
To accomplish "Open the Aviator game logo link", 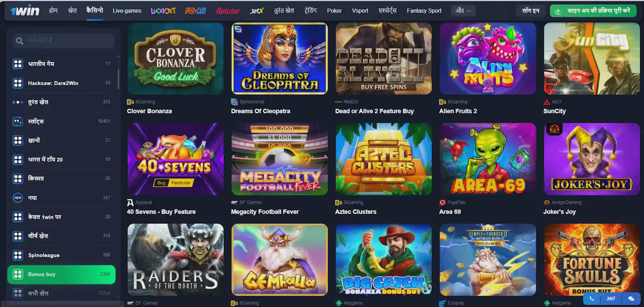I will (228, 11).
